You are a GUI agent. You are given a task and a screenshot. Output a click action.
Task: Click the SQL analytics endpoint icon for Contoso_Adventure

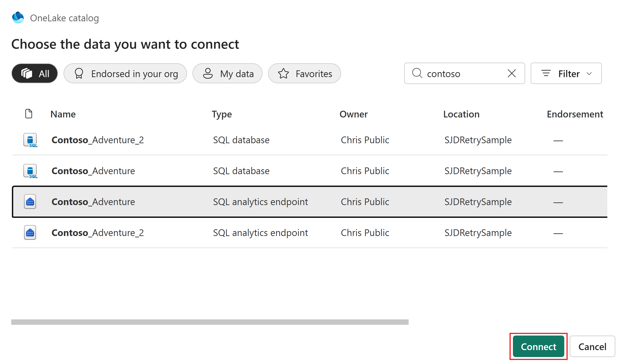point(30,202)
